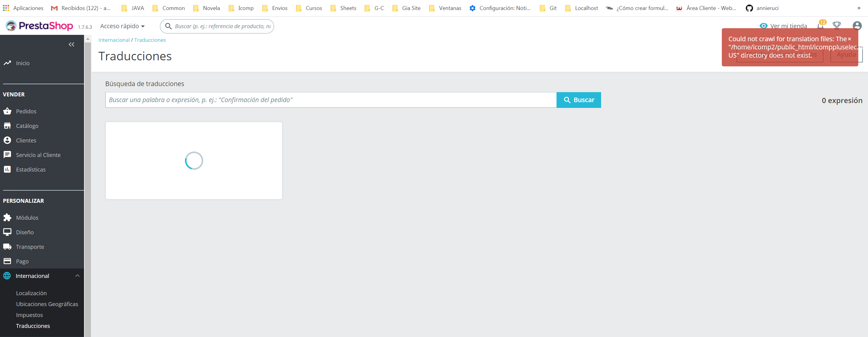Screen dimensions: 868x337
Task: Open the annieruci GitHub bookmark
Action: click(762, 8)
